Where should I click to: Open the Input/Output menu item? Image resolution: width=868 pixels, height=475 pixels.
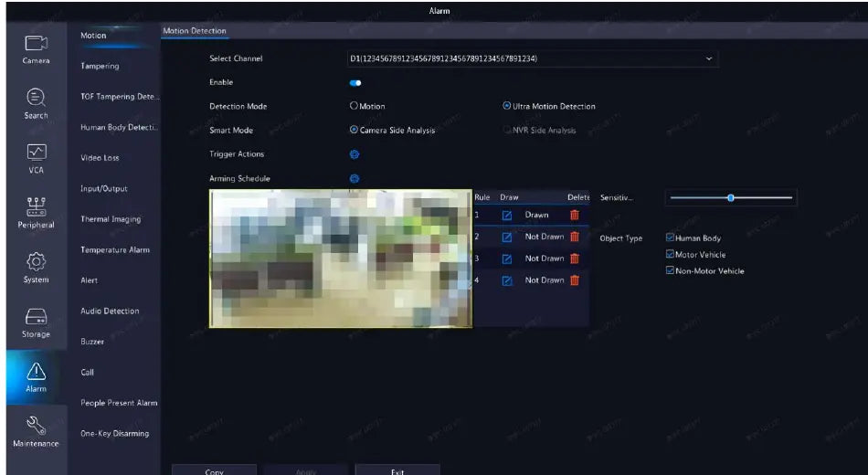[104, 189]
